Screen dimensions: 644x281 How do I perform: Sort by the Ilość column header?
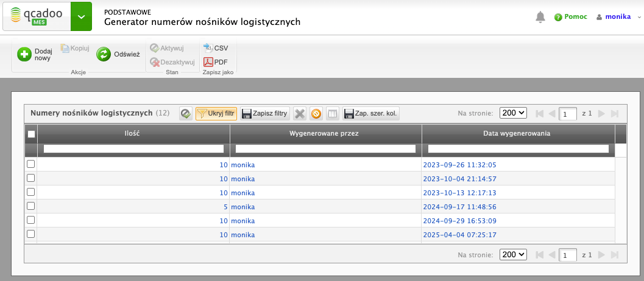(133, 133)
